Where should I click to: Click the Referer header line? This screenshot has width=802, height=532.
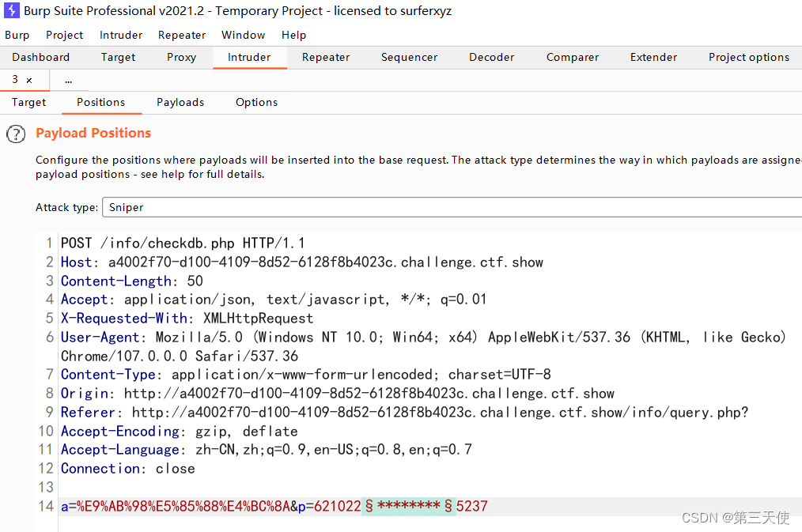click(x=405, y=413)
